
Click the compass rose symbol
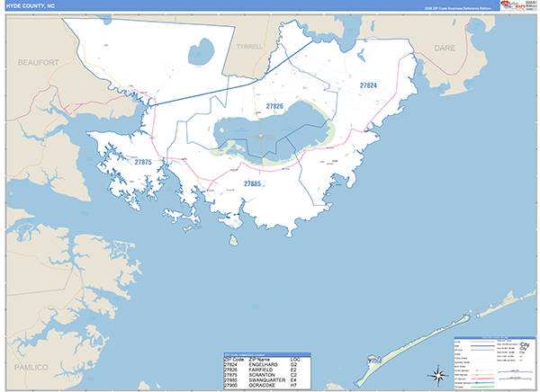438,375
